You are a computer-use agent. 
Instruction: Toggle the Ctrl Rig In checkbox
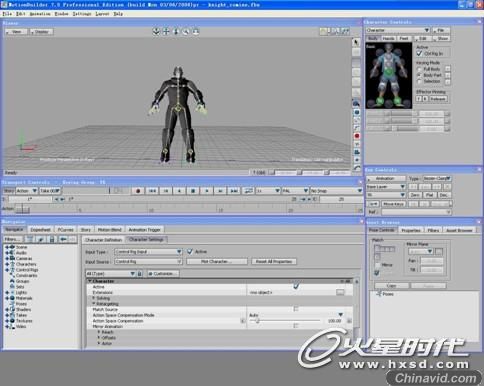tap(419, 53)
